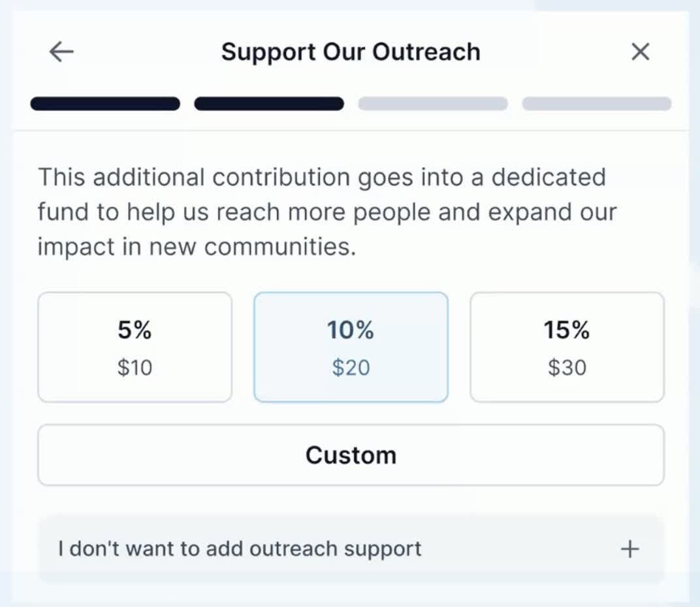Jump to the last gray progress segment
This screenshot has width=700, height=607.
click(597, 104)
